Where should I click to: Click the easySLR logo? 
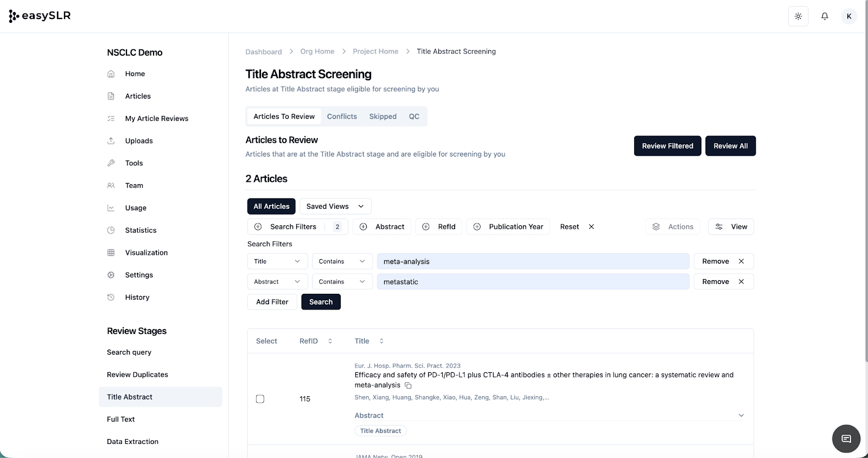coord(40,16)
